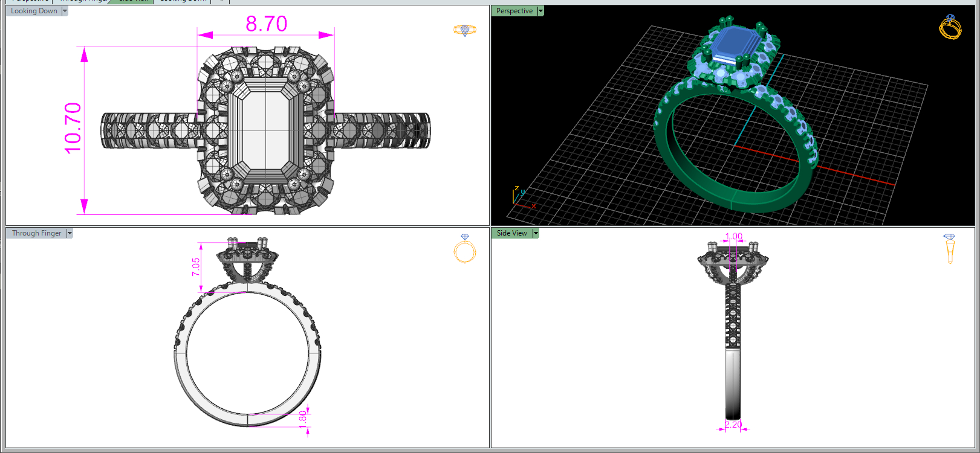This screenshot has width=980, height=453.
Task: Click the orange ring icon in Perspective view
Action: (950, 27)
